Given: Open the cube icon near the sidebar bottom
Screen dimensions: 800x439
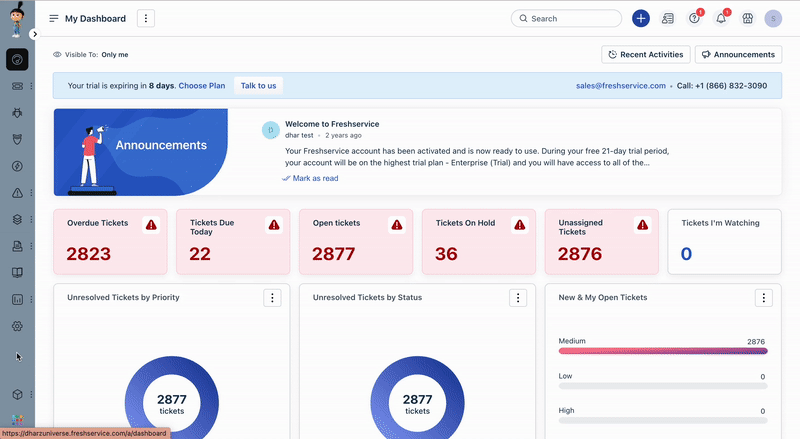Looking at the screenshot, I should pyautogui.click(x=17, y=395).
